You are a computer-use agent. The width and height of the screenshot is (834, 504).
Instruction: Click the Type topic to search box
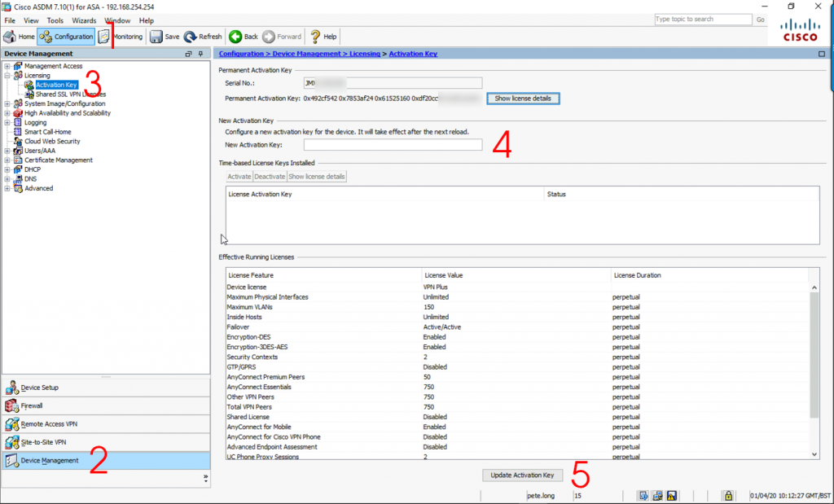[703, 20]
